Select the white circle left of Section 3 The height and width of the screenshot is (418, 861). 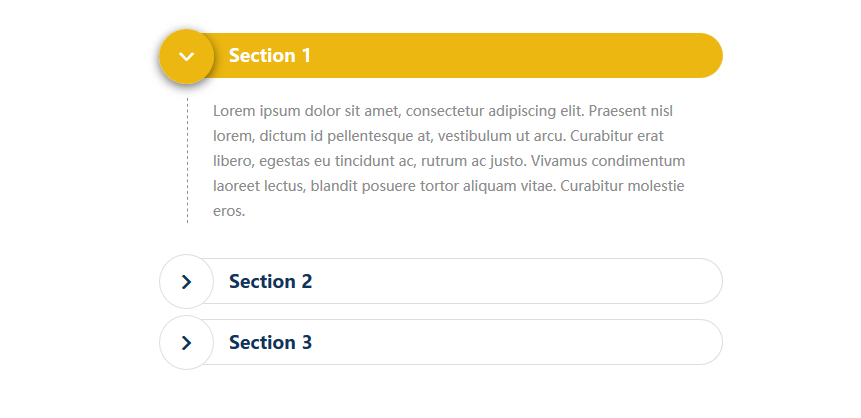pos(187,343)
